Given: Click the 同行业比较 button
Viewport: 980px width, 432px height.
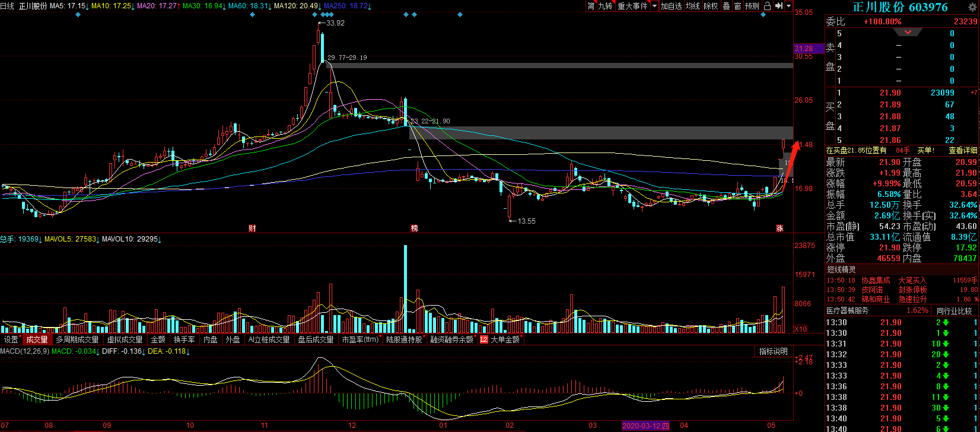Looking at the screenshot, I should (954, 311).
